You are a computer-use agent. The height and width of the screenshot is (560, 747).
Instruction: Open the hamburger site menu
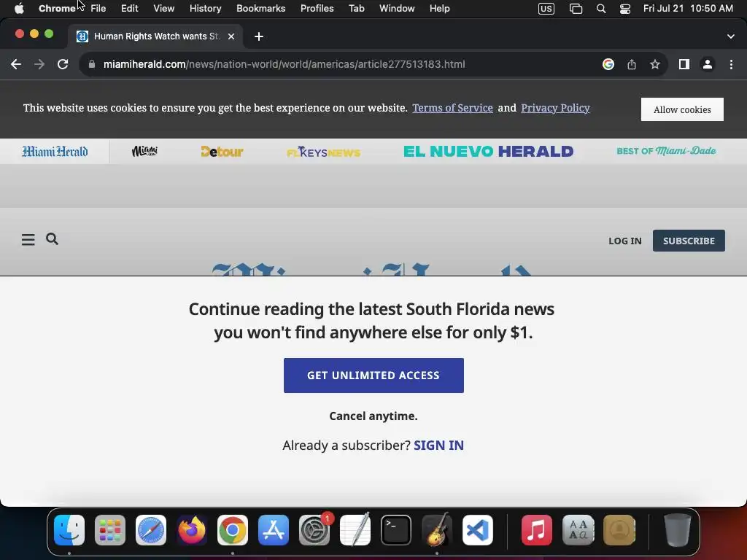click(28, 239)
